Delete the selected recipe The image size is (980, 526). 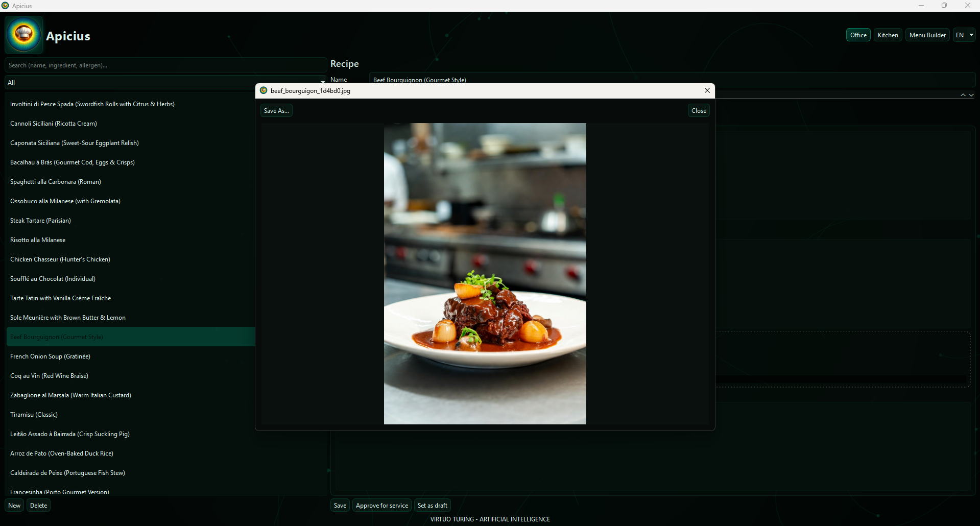[x=38, y=505]
